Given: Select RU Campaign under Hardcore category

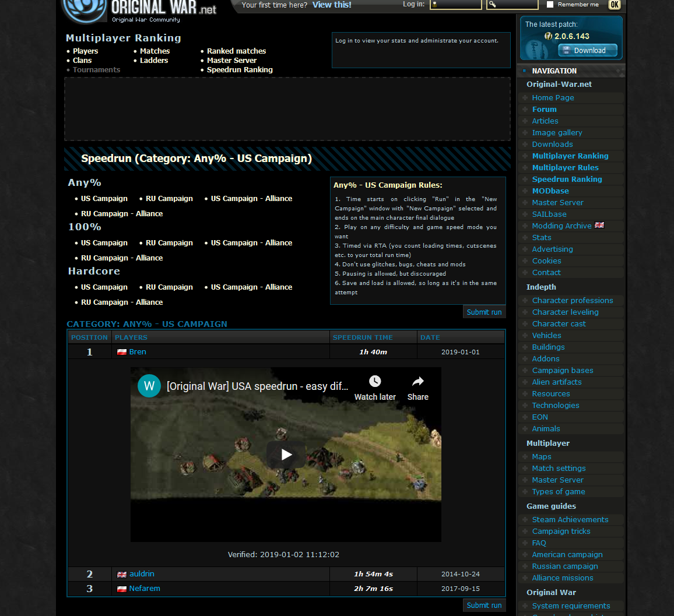Looking at the screenshot, I should [x=169, y=287].
